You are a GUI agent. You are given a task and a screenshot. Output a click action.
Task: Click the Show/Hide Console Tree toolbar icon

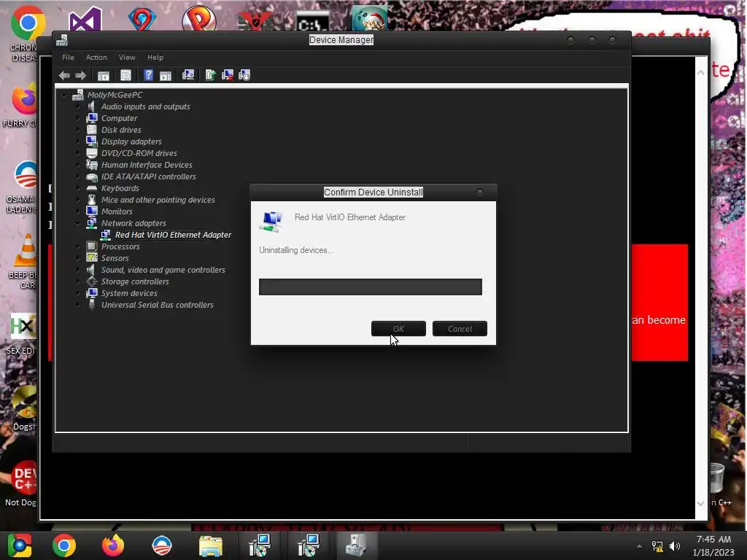click(104, 75)
